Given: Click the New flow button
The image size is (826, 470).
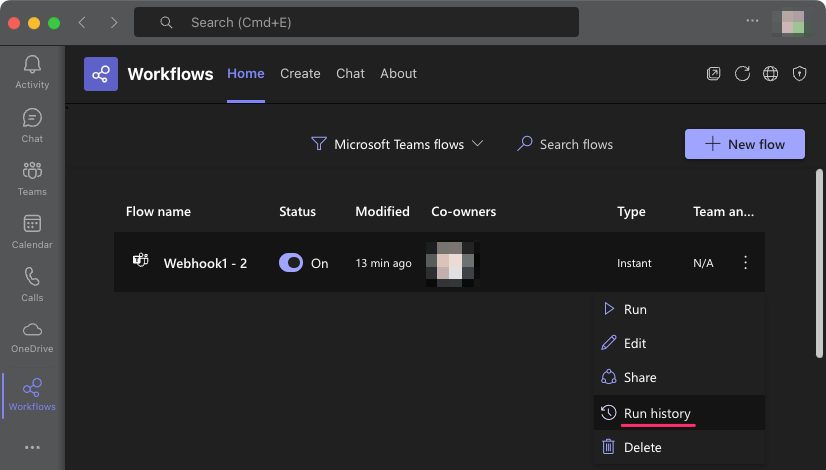Looking at the screenshot, I should [x=744, y=144].
